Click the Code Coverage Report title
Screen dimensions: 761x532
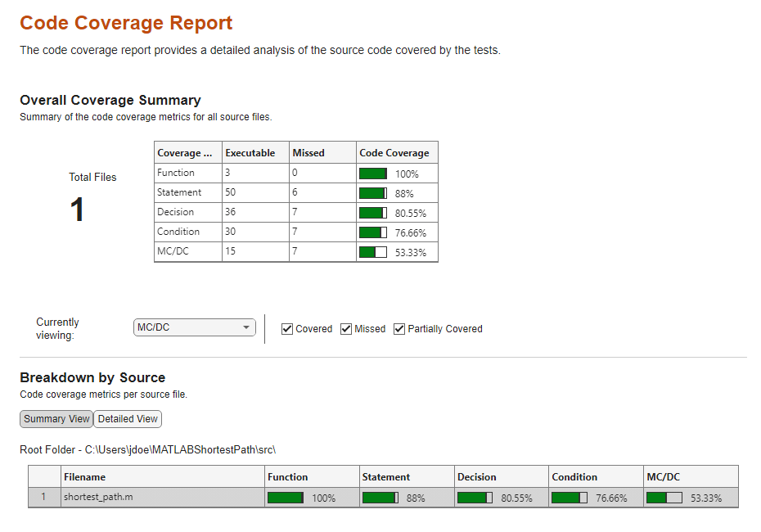[x=126, y=23]
